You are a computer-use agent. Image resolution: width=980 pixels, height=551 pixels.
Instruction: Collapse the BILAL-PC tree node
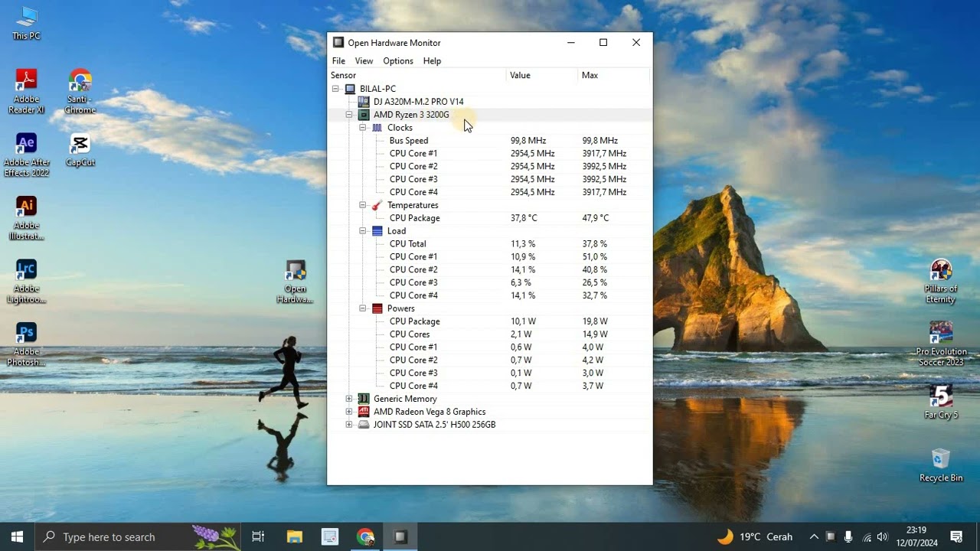335,89
